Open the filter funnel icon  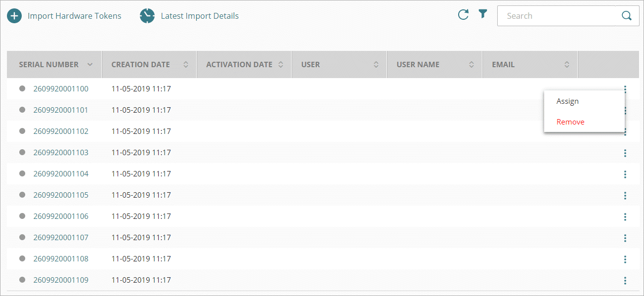coord(483,14)
